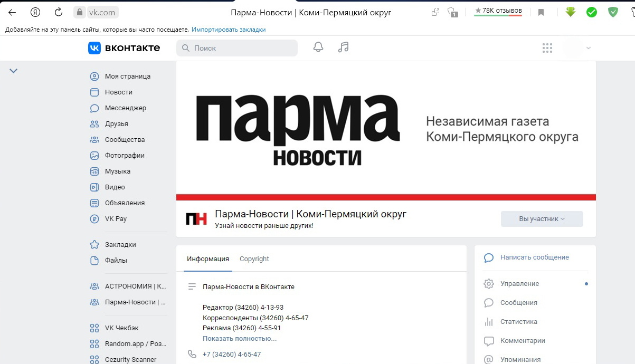Click the phone number +7 (34260) 4-65-47

[x=232, y=355]
